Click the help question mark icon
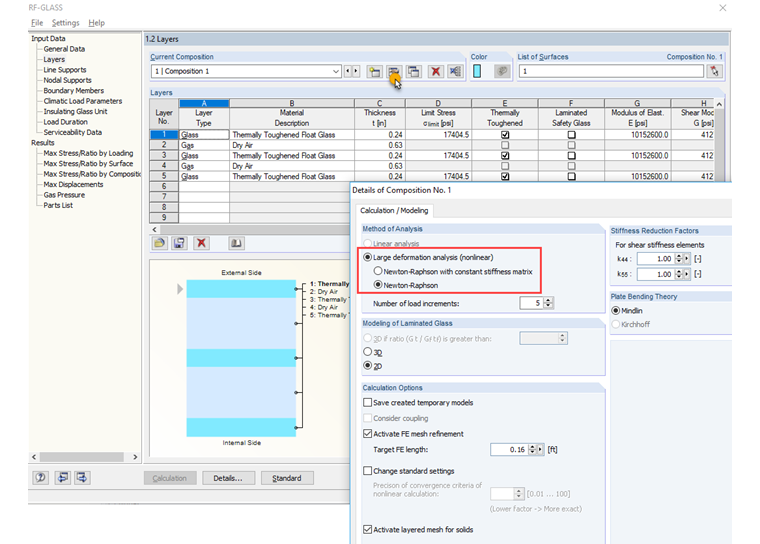Screen dimensions: 760x544 pyautogui.click(x=41, y=478)
